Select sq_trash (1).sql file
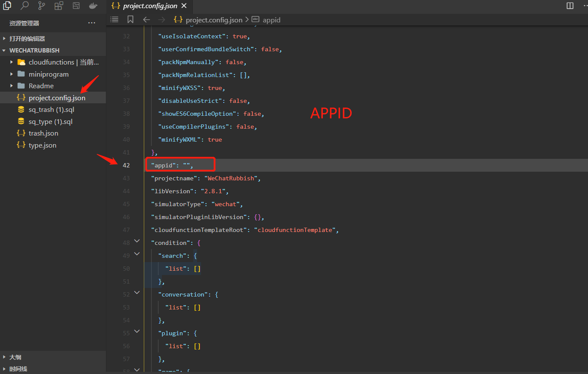The height and width of the screenshot is (374, 588). pos(51,110)
